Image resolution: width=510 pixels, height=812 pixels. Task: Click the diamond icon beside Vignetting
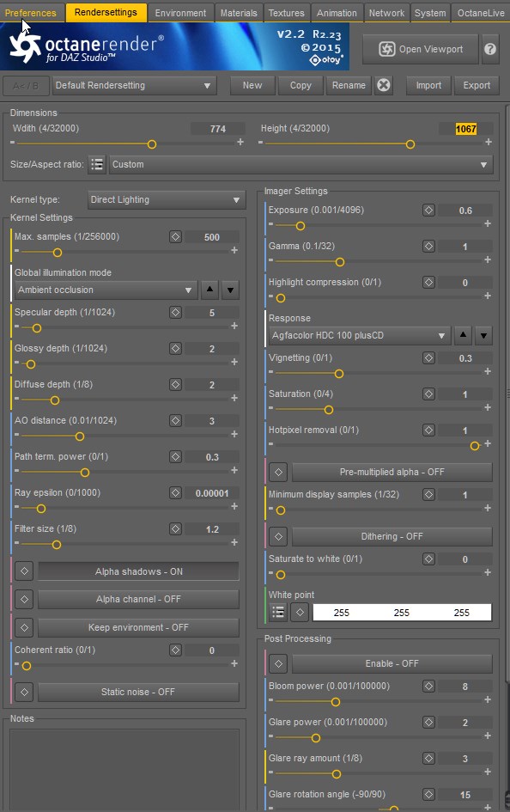pyautogui.click(x=428, y=357)
